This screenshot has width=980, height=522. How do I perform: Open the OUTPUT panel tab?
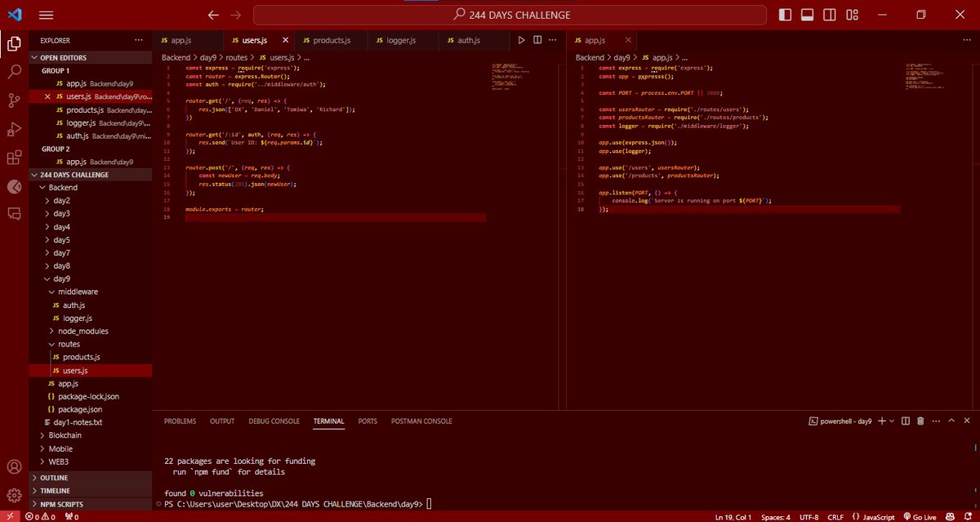click(x=222, y=422)
